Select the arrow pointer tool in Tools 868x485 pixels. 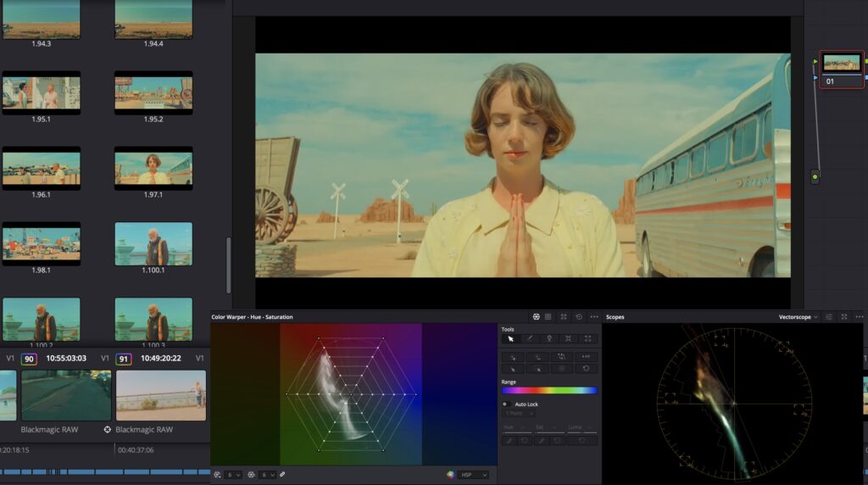click(x=510, y=338)
